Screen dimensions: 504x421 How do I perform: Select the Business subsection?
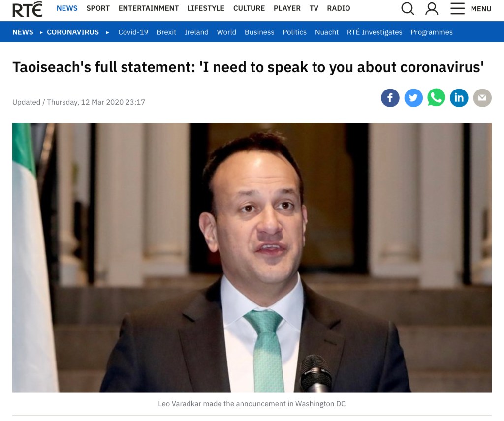(x=259, y=32)
